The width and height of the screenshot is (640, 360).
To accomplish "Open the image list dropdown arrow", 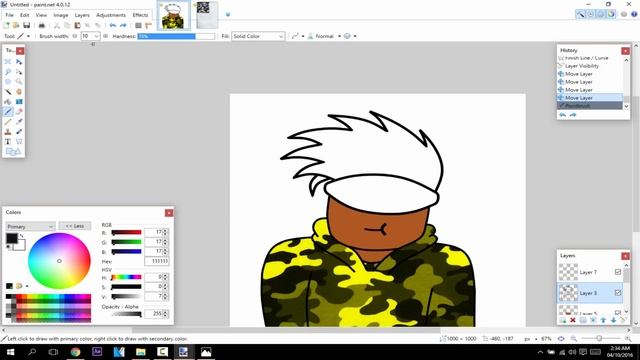I will pos(228,15).
